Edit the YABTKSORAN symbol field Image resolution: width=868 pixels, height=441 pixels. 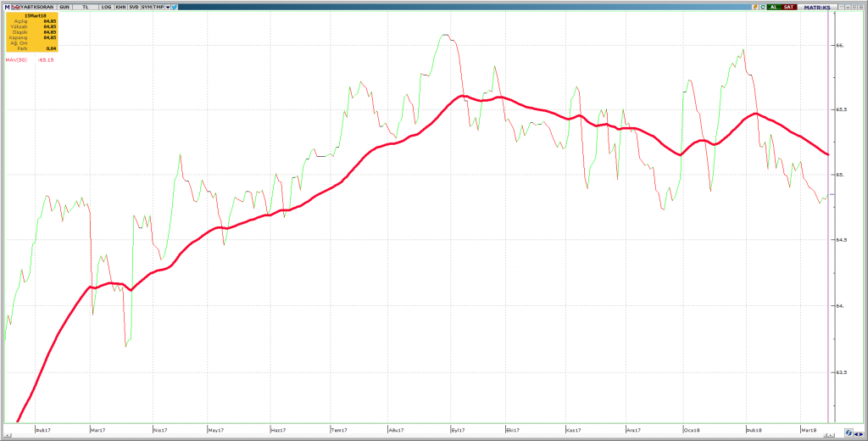pyautogui.click(x=37, y=7)
